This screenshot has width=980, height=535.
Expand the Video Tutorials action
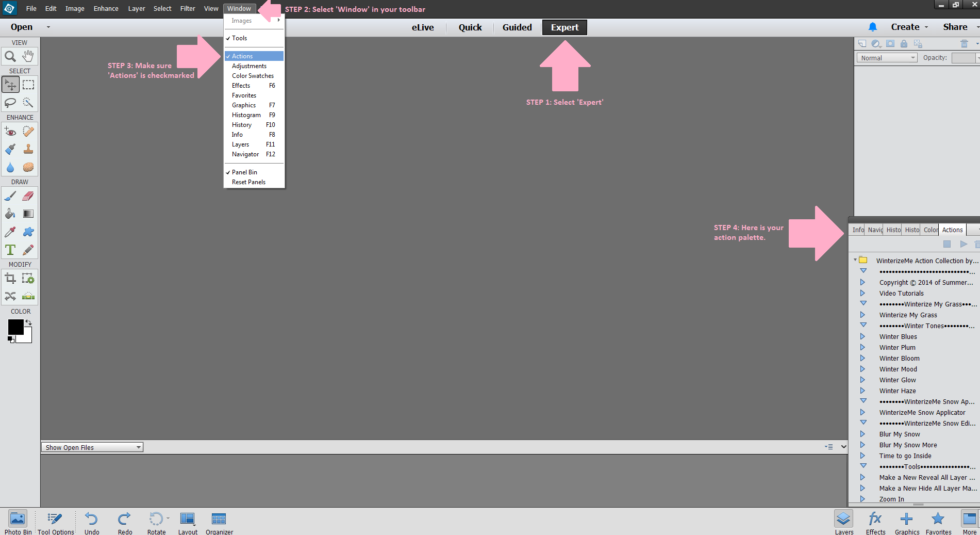(862, 293)
